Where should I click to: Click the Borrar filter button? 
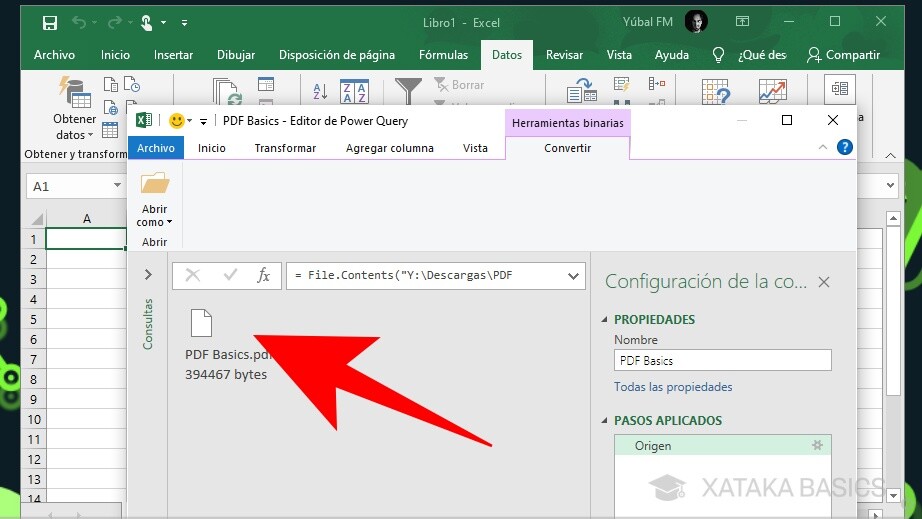(x=459, y=85)
